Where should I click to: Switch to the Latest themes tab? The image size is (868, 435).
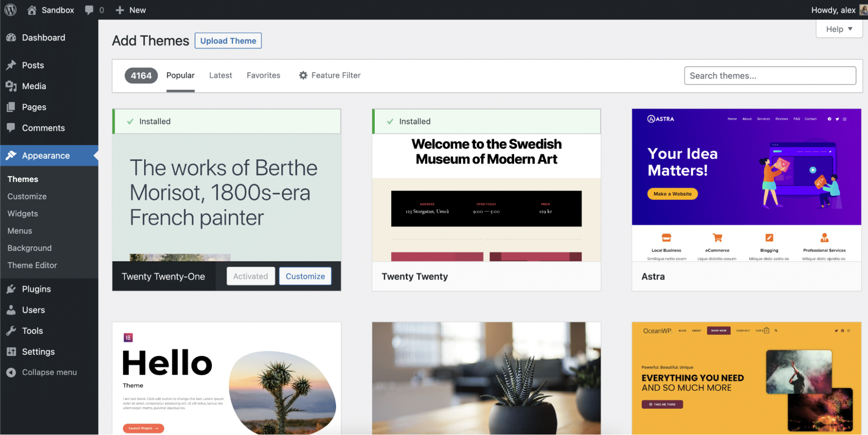220,75
